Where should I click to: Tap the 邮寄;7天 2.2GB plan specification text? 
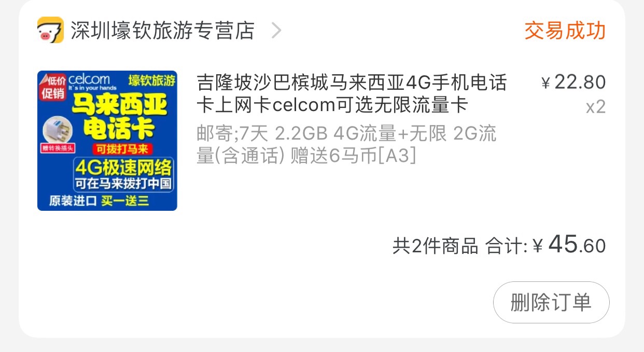(346, 145)
